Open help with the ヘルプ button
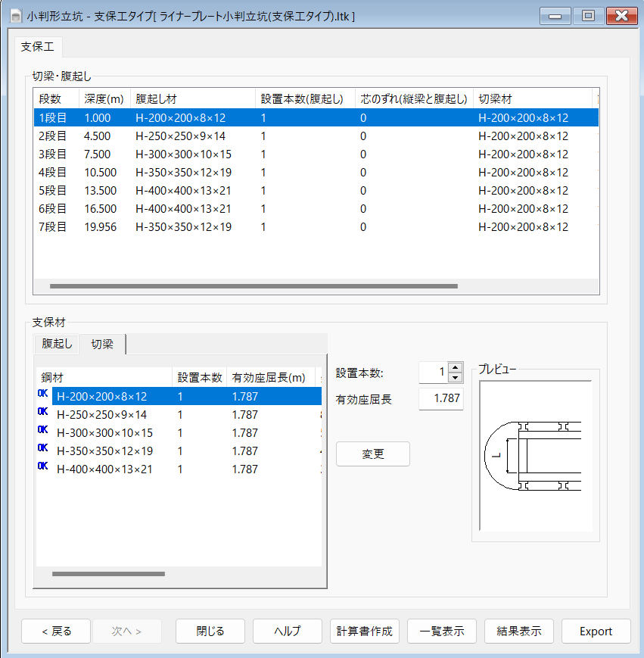 point(288,631)
